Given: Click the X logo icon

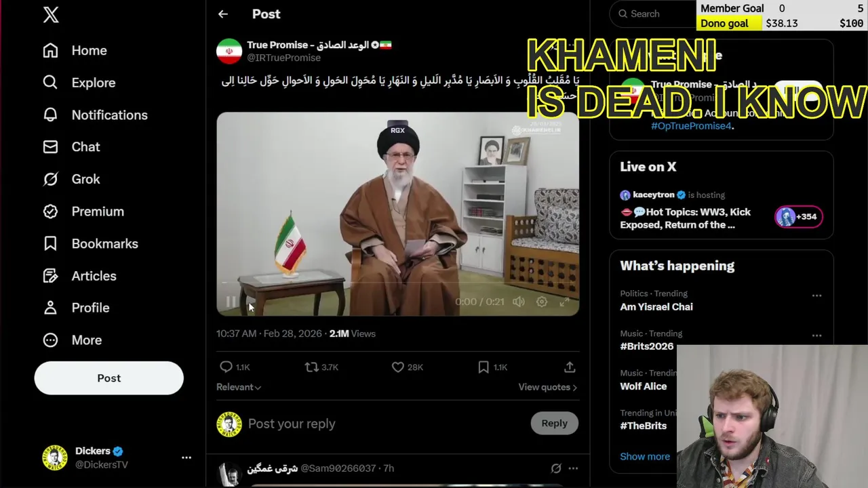Looking at the screenshot, I should pyautogui.click(x=51, y=14).
